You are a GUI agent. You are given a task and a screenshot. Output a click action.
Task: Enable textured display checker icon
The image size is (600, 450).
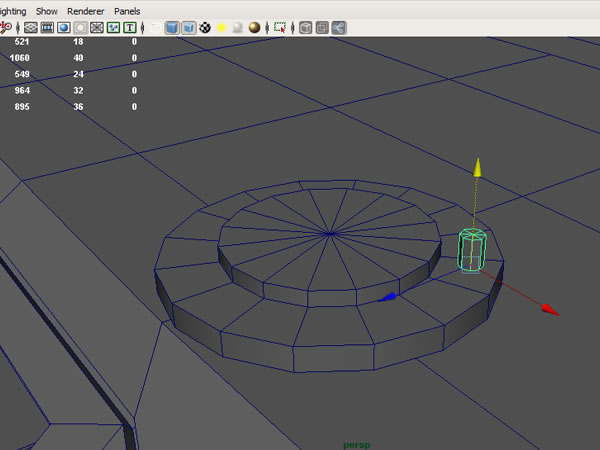pyautogui.click(x=206, y=27)
